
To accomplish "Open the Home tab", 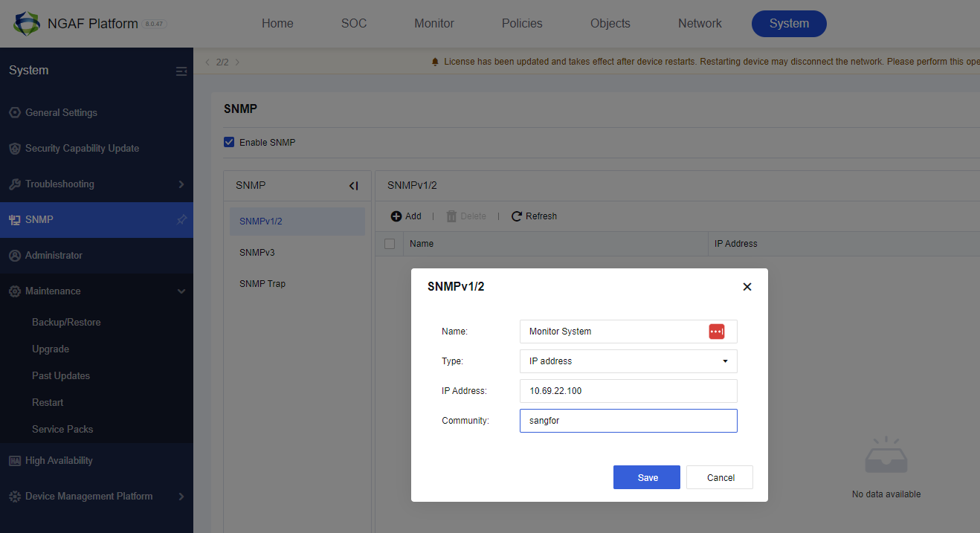I will (x=277, y=24).
